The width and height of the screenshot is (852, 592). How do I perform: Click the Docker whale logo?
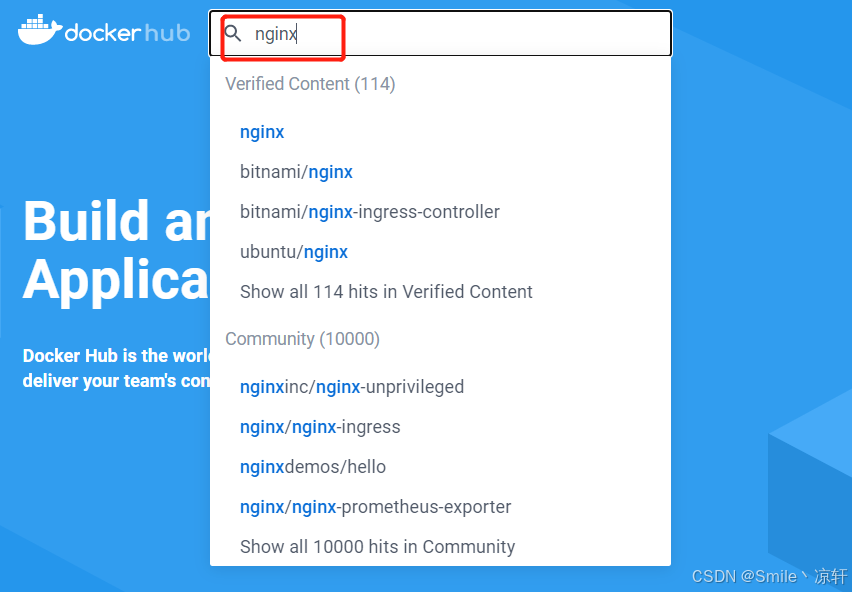(40, 30)
